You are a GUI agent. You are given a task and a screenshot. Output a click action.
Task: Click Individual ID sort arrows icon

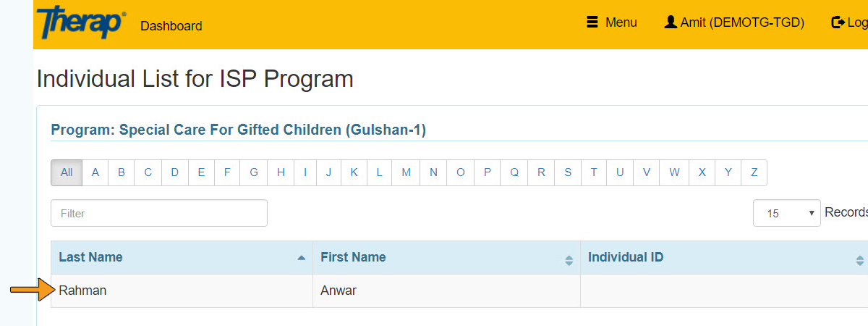pyautogui.click(x=859, y=260)
